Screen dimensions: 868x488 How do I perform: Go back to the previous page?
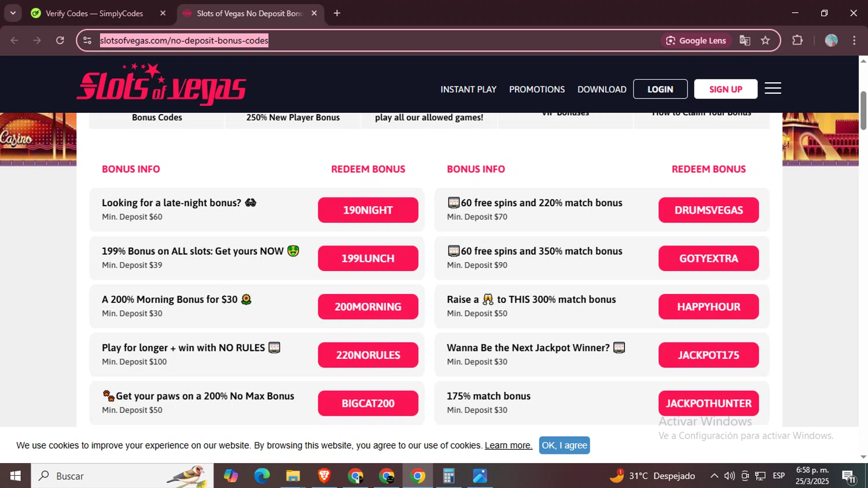pos(14,41)
